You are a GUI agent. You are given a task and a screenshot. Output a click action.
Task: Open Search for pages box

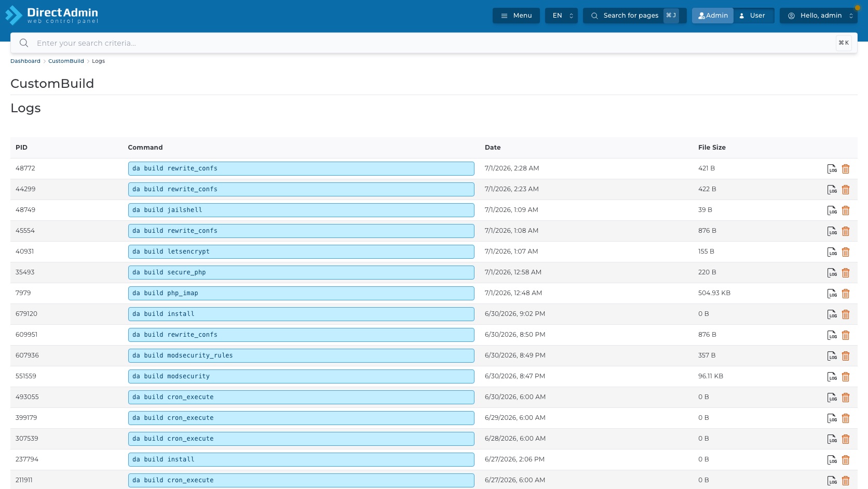634,16
